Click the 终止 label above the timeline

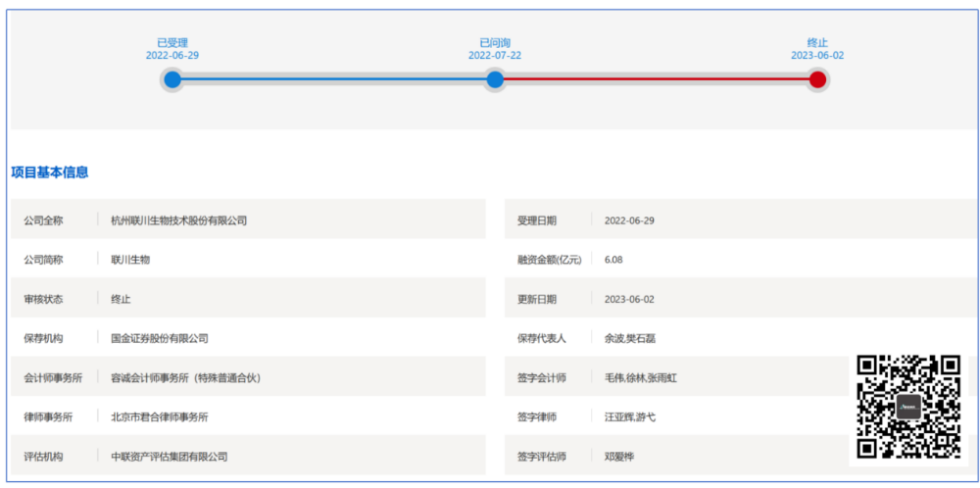pos(817,43)
